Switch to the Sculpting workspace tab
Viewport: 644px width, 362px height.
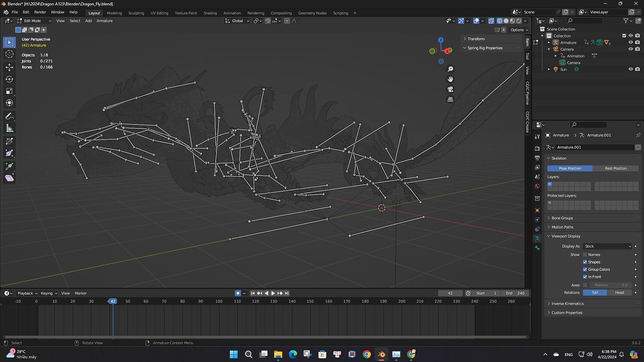[x=136, y=13]
